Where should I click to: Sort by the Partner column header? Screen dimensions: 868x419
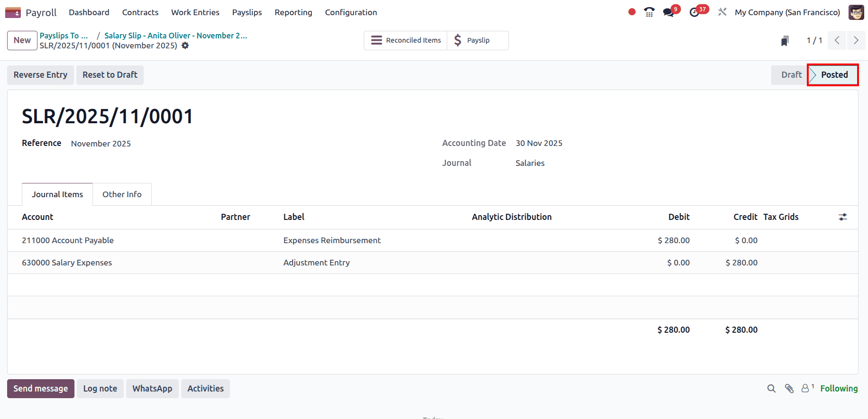(x=235, y=217)
